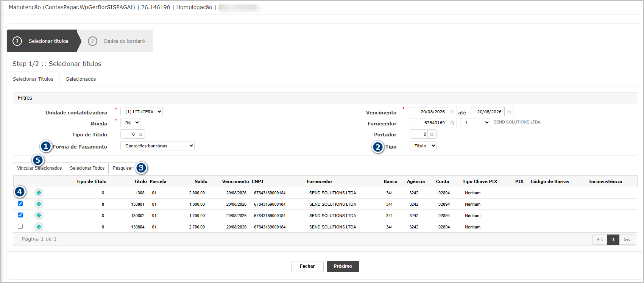
Task: Click the título number 130804
Action: [138, 227]
